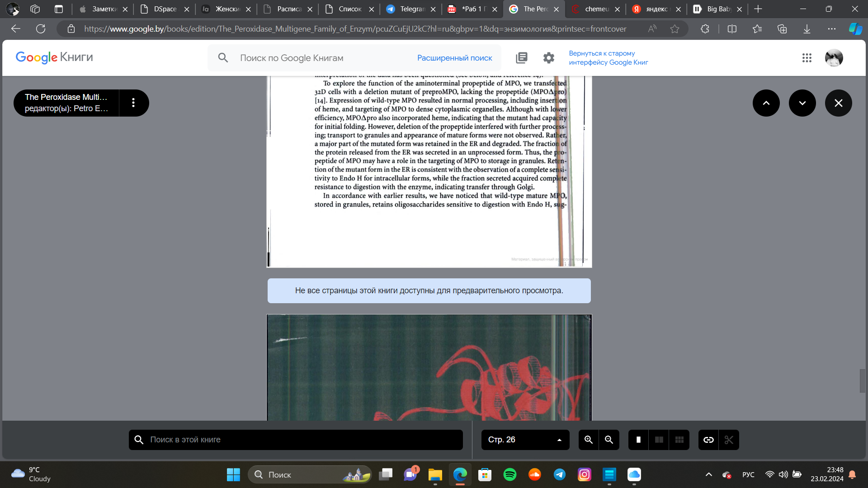Open the Copilot sidebar icon
Viewport: 868px width, 488px height.
coord(855,29)
